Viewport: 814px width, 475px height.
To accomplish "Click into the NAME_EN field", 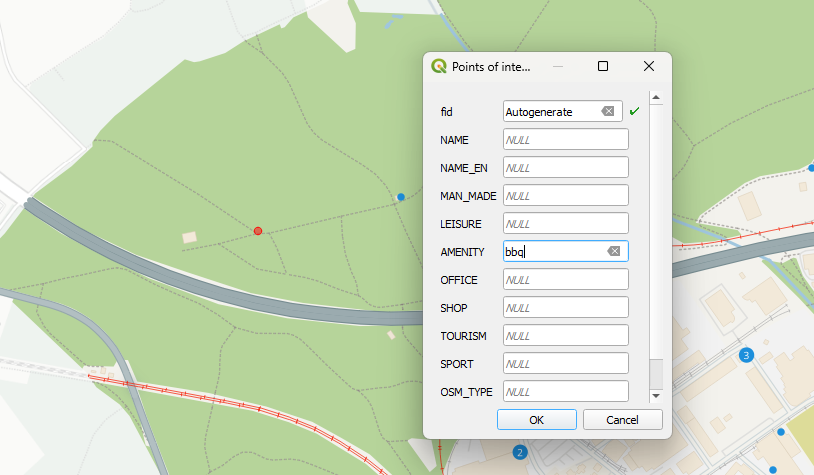I will coord(565,168).
